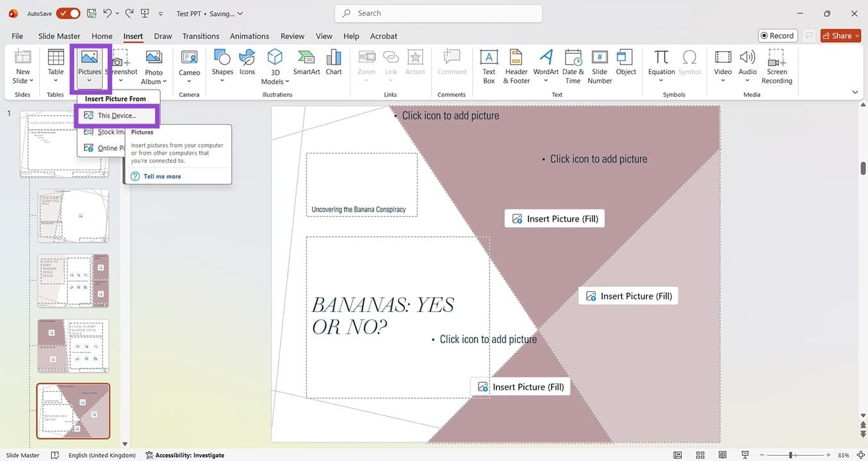868x461 pixels.
Task: Toggle the AutoSave switch
Action: [x=68, y=13]
